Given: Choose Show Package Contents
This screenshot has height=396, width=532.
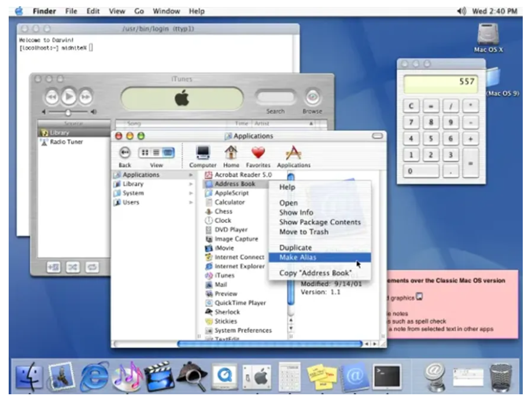Looking at the screenshot, I should click(320, 222).
